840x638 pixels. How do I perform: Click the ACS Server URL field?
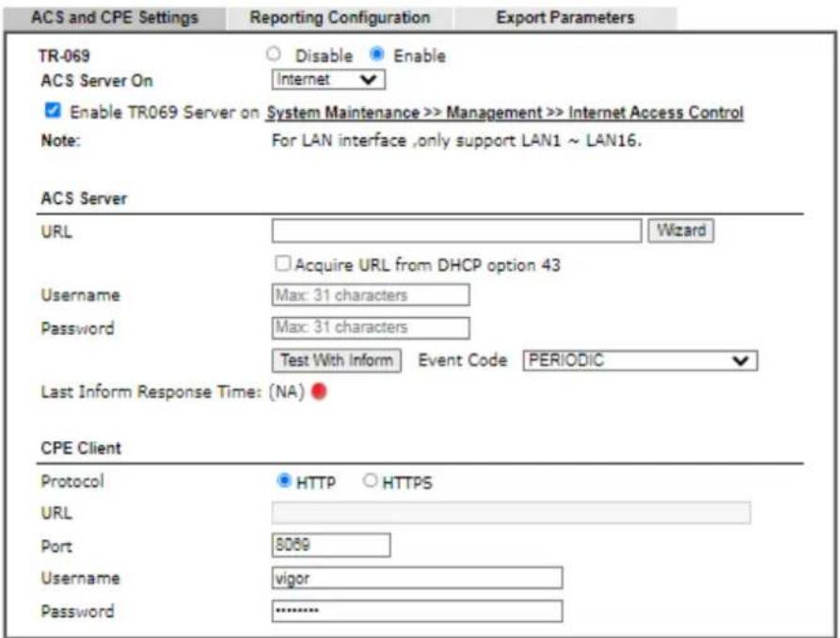(x=456, y=231)
